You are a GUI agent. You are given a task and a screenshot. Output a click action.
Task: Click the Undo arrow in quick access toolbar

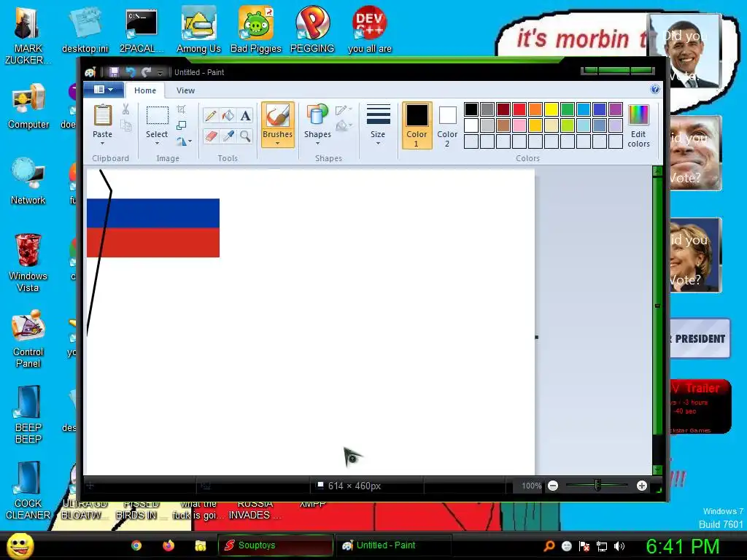tap(131, 72)
